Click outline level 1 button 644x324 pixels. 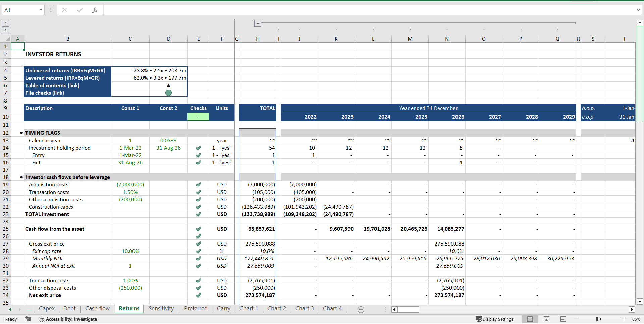(x=5, y=23)
